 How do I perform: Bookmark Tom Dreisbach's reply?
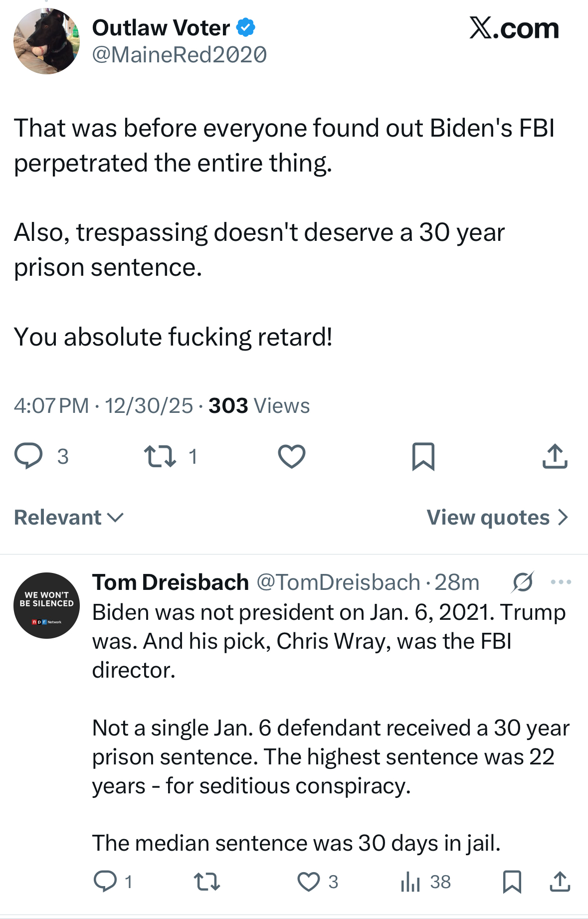click(x=512, y=881)
